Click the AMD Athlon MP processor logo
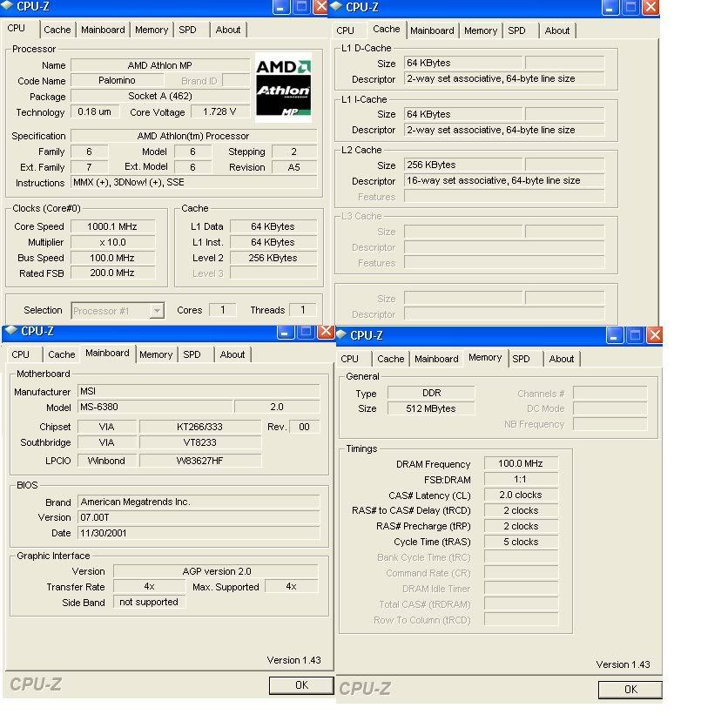The image size is (728, 728). (283, 88)
